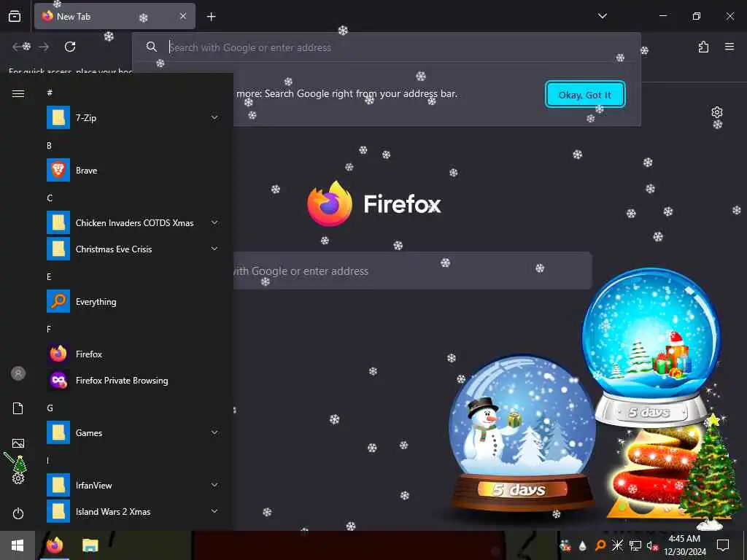Open Settings gear in Start menu
The image size is (747, 560).
coord(18,478)
